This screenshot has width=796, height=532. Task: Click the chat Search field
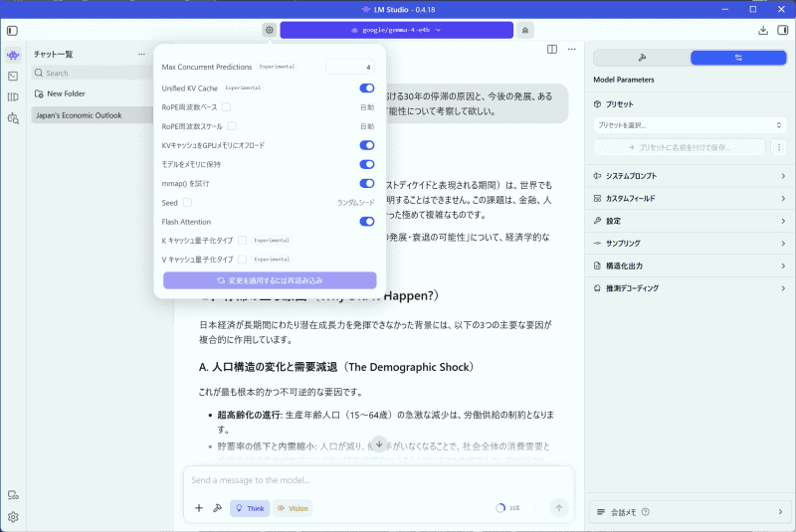point(92,73)
